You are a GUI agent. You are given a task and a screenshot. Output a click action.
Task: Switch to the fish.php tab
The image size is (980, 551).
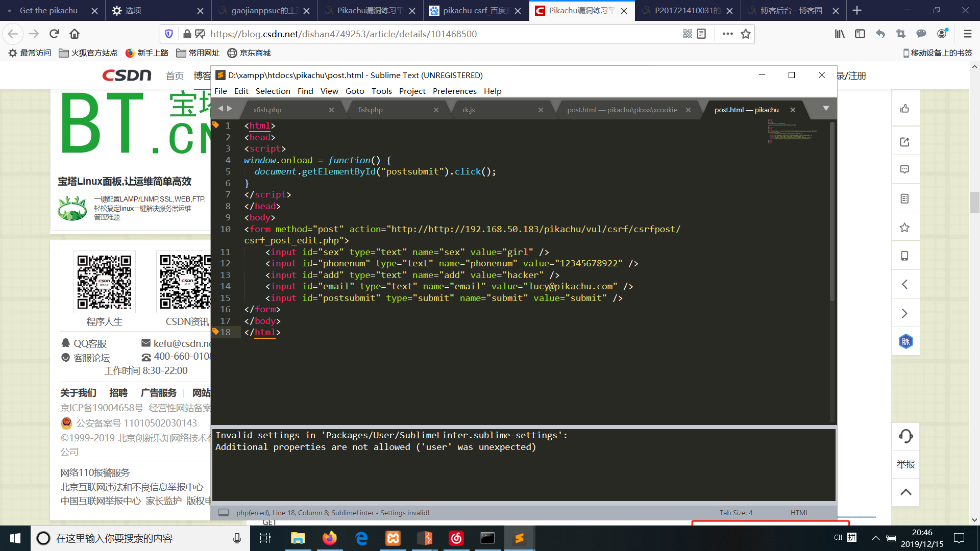pyautogui.click(x=370, y=110)
